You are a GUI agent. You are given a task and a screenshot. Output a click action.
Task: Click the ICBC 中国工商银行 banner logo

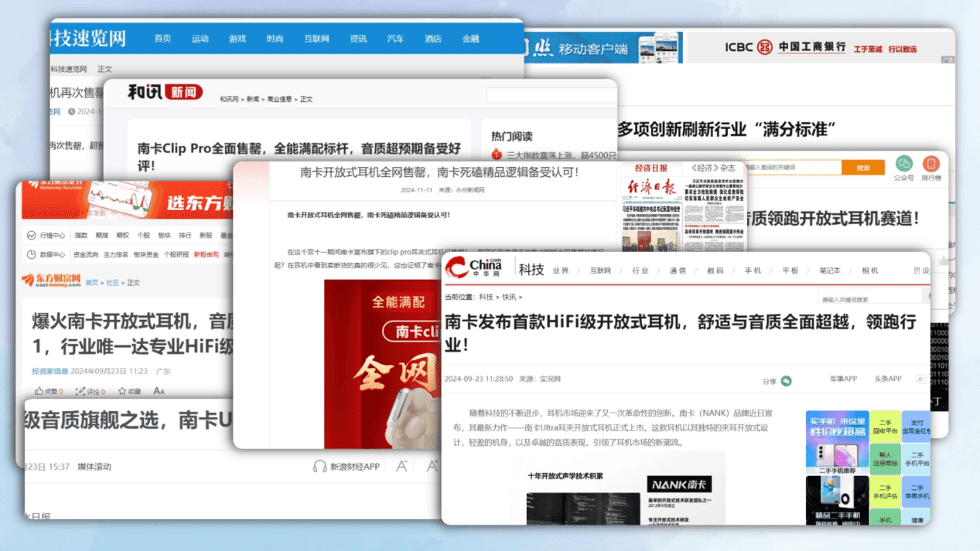786,47
